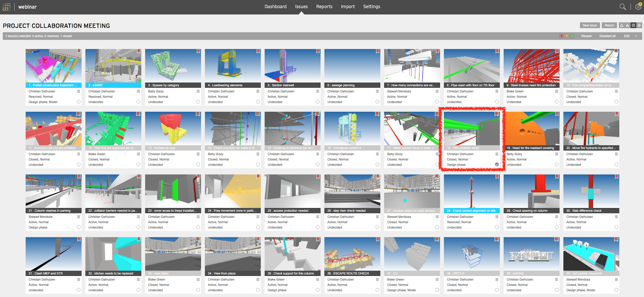Click the New issue button
Image resolution: width=644 pixels, height=297 pixels.
pos(589,25)
